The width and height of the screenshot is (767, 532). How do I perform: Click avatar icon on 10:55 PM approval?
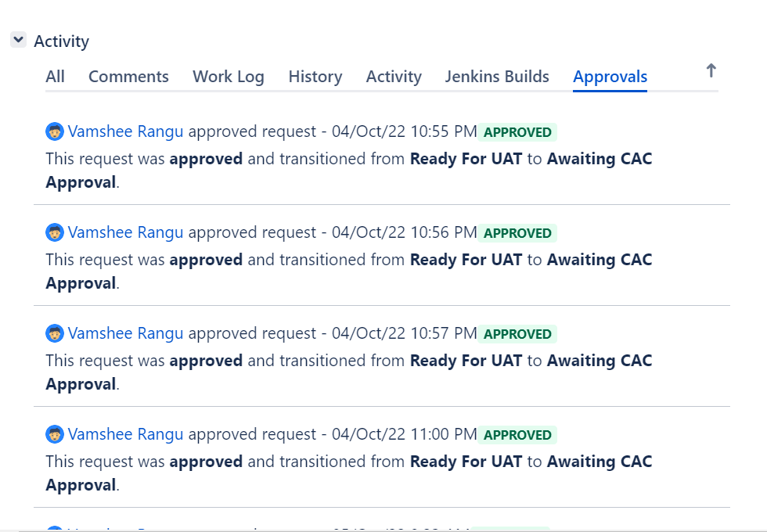[55, 131]
